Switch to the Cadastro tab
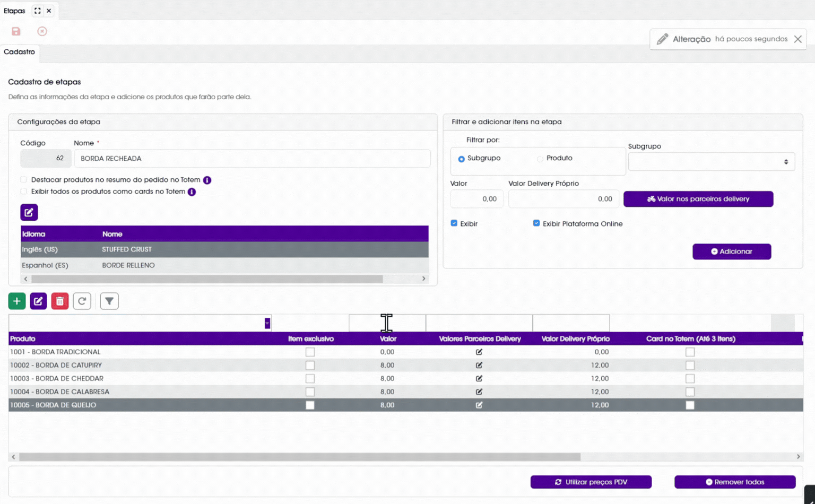This screenshot has height=504, width=815. tap(20, 52)
